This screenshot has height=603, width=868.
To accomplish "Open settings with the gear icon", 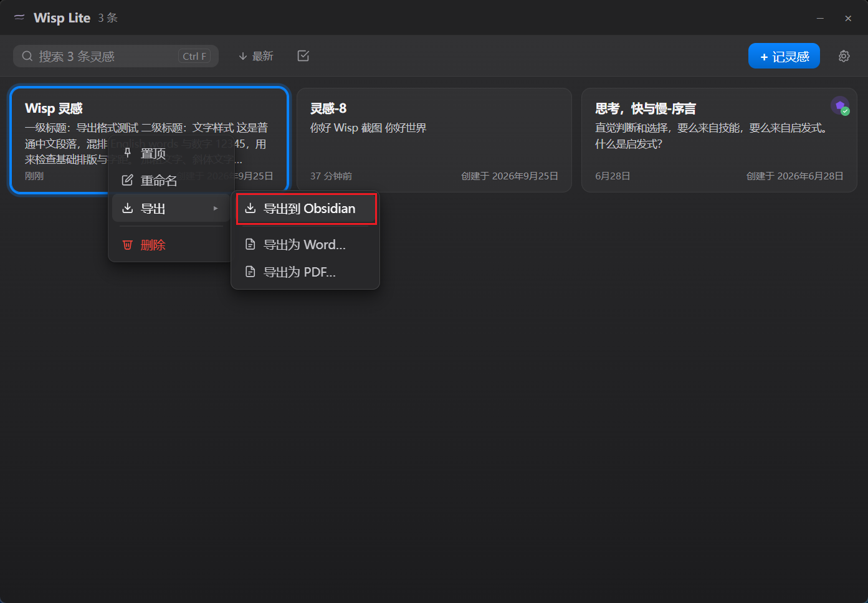I will click(844, 56).
